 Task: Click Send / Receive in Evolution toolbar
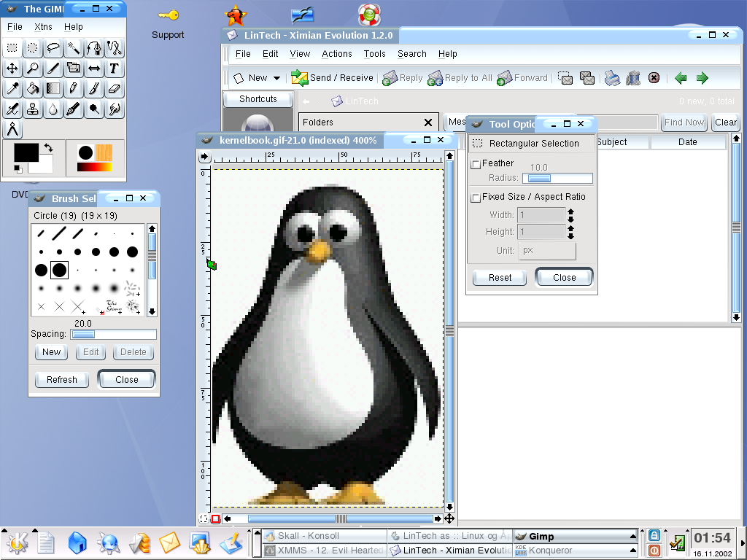332,77
